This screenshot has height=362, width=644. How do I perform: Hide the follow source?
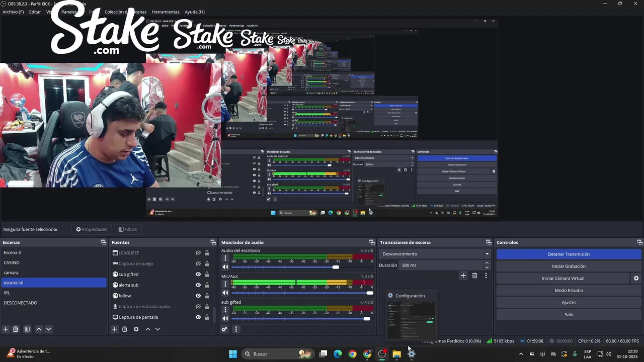coord(198,296)
